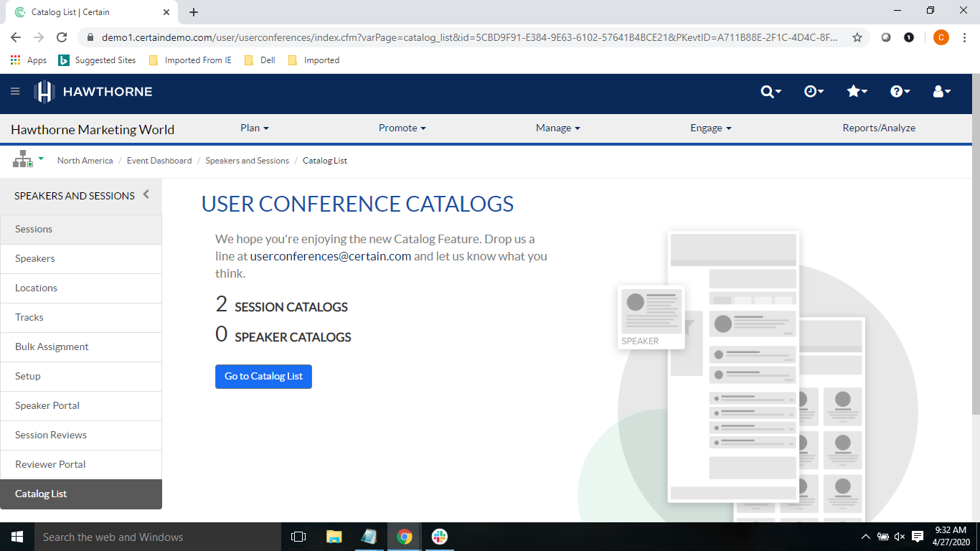The image size is (980, 551).
Task: Open Reports/Analyze section
Action: 879,128
